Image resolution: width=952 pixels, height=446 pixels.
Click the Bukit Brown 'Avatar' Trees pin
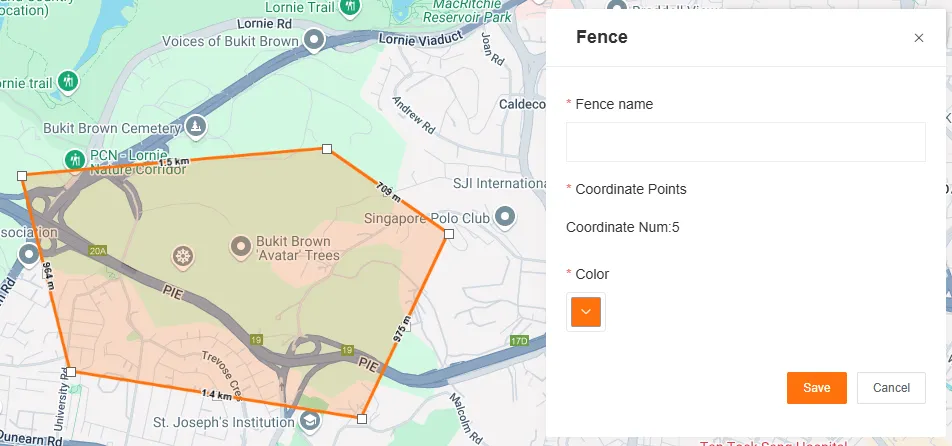(240, 245)
